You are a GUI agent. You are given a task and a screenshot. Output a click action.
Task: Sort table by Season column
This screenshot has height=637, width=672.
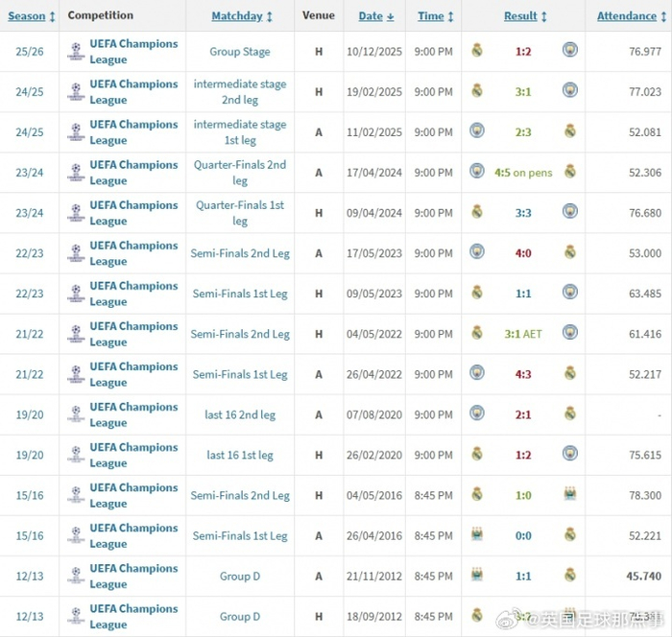[32, 16]
